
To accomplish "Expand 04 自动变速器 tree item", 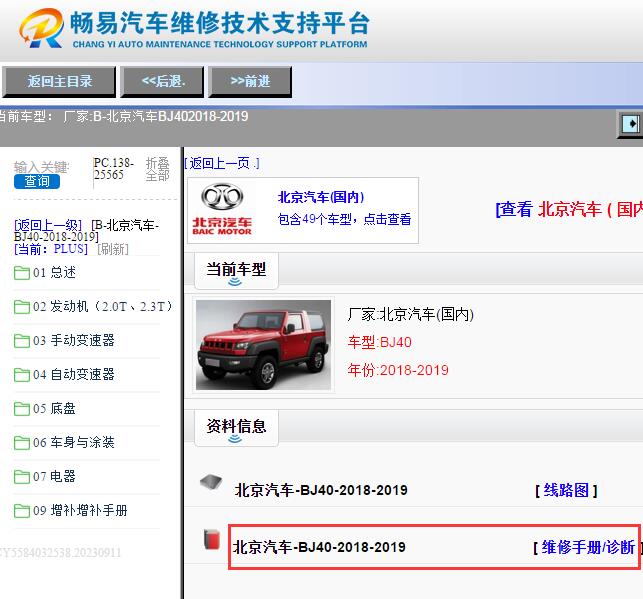I will pos(74,375).
